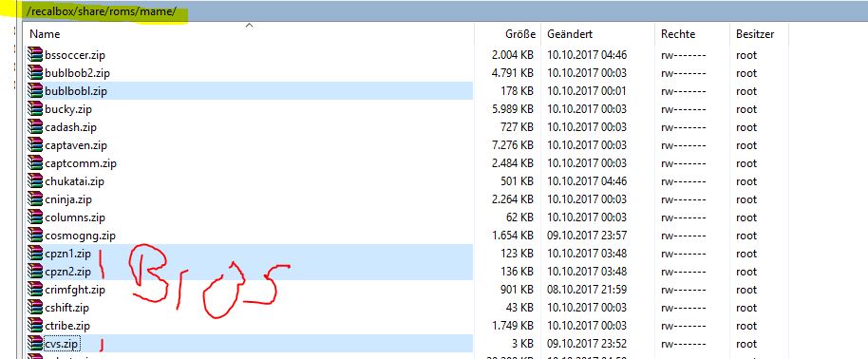Select file name cshift.zip

67,308
